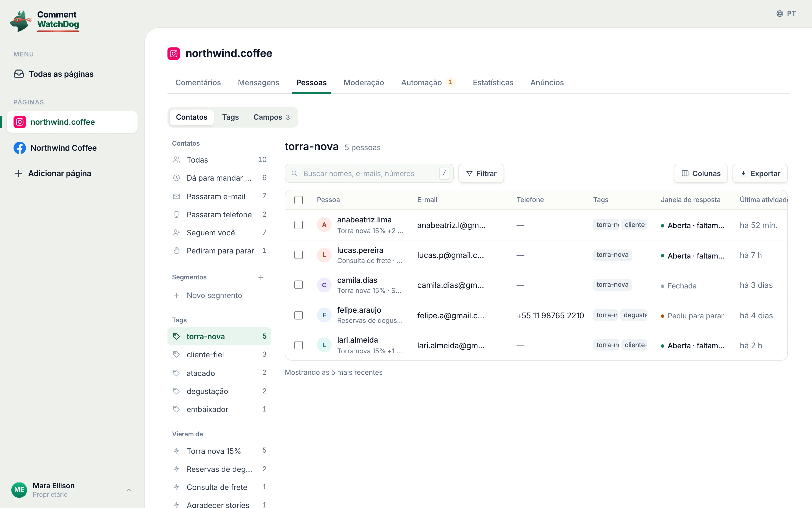Image resolution: width=812 pixels, height=508 pixels.
Task: Click the hand icon beside Pediram para parar
Action: point(176,251)
